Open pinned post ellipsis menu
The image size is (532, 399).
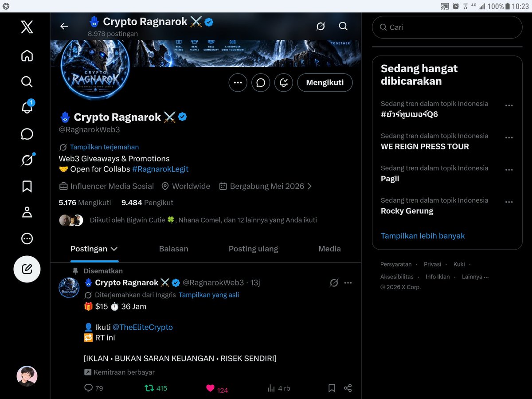pyautogui.click(x=348, y=282)
